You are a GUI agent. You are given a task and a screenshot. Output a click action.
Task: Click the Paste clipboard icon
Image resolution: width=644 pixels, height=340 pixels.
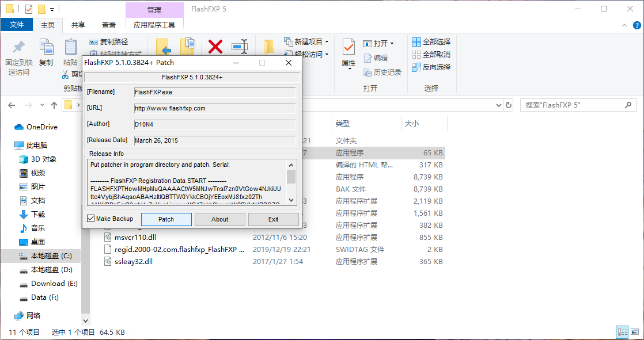70,47
